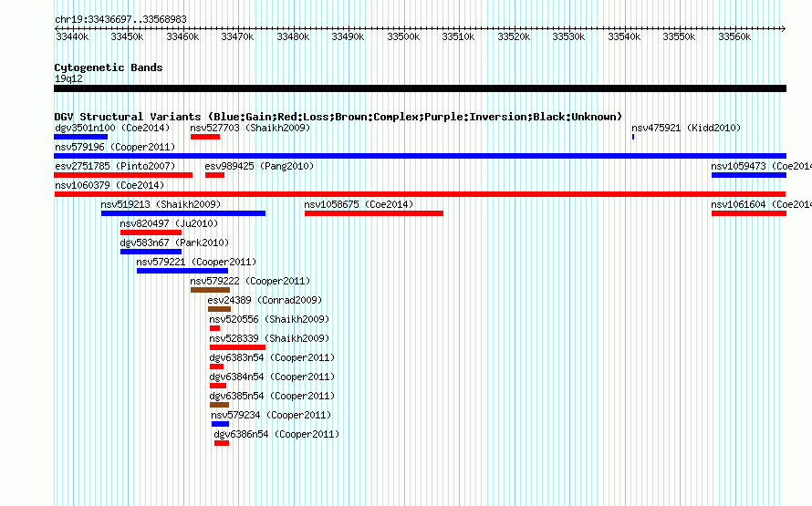Screen dimensions: 812x506
Task: Click the brown esv24389 complex bar
Action: [219, 309]
